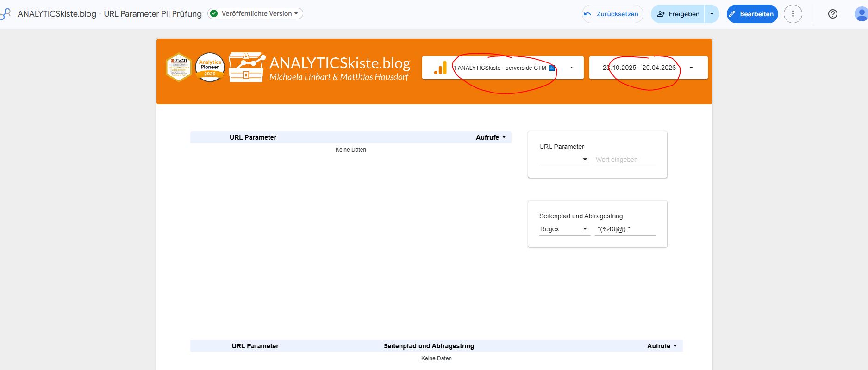Click the Wert eingeben input field
Viewport: 868px width, 370px height.
pos(625,160)
